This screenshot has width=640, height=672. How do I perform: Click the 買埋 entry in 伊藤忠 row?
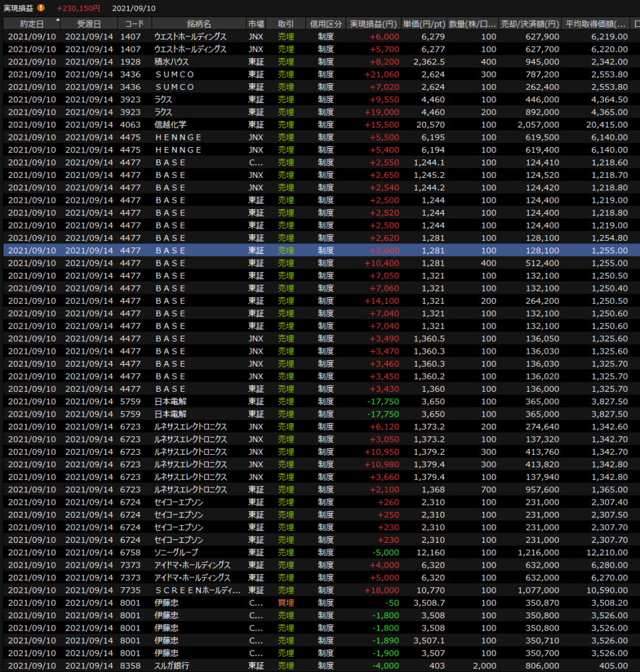(286, 602)
